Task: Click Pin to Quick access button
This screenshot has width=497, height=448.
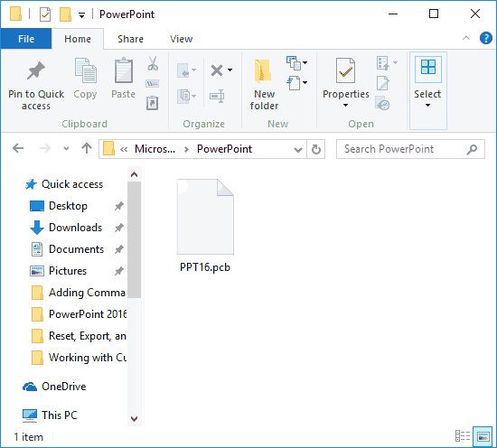Action: [36, 85]
